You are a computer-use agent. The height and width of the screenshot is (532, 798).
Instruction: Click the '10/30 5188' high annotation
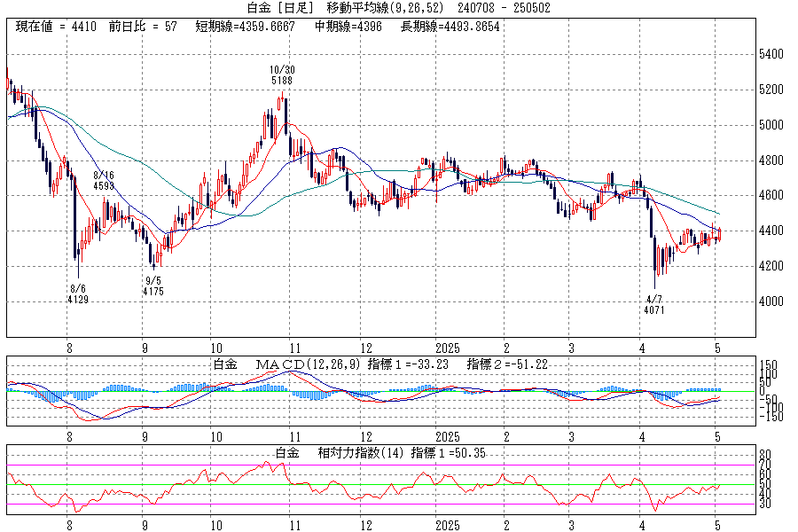coord(282,74)
